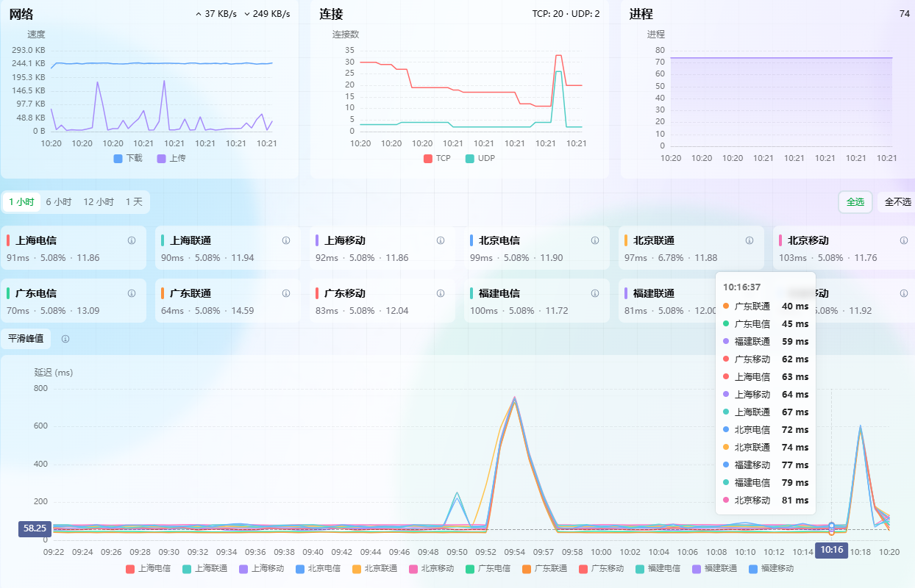Screen dimensions: 915x588
Task: Click the 全选 button
Action: tap(855, 202)
